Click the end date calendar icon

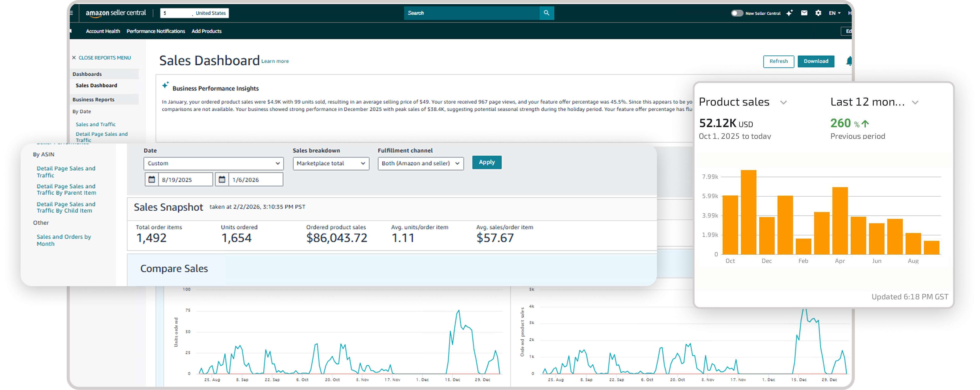(223, 179)
